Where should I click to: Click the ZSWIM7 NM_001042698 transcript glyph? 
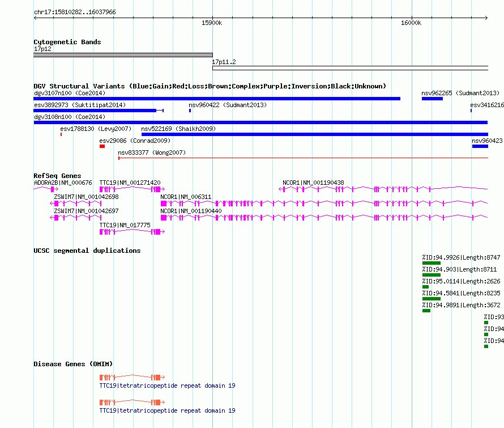(76, 204)
